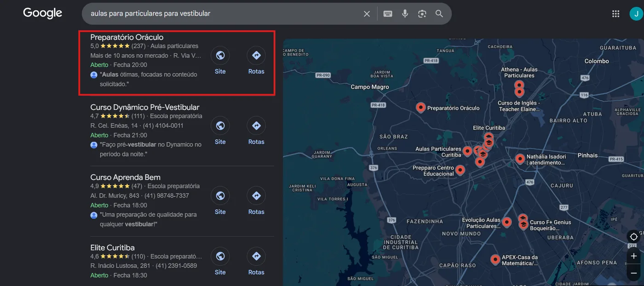644x286 pixels.
Task: Open the on-screen keyboard input tool
Action: [388, 14]
